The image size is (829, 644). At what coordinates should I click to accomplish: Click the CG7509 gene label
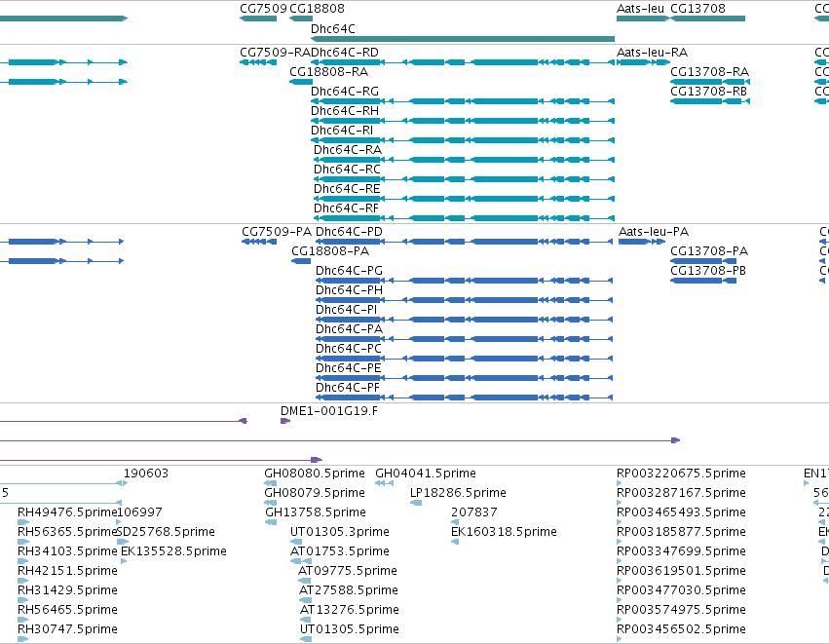coord(263,9)
